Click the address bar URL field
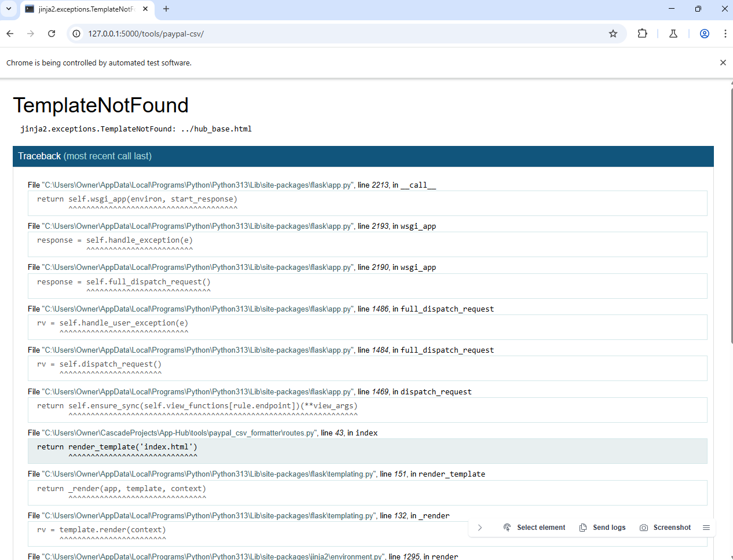Screen dimensions: 733x560 [x=342, y=34]
